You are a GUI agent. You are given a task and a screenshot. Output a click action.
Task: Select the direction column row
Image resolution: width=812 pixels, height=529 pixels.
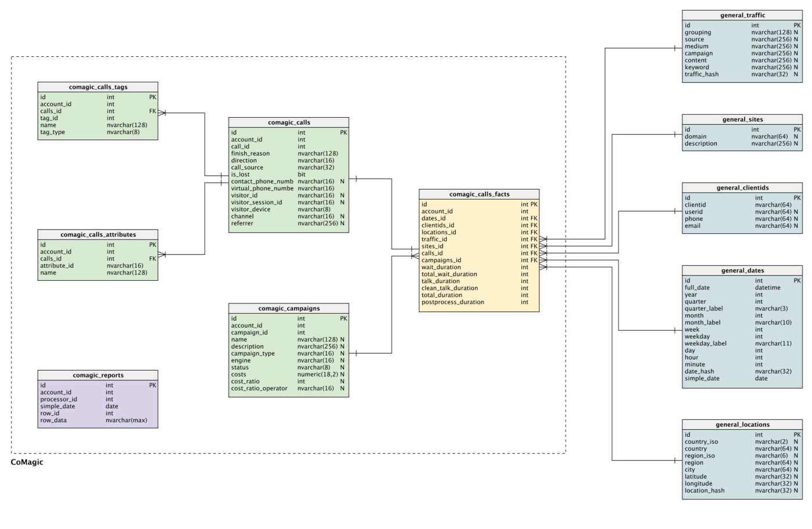click(289, 161)
